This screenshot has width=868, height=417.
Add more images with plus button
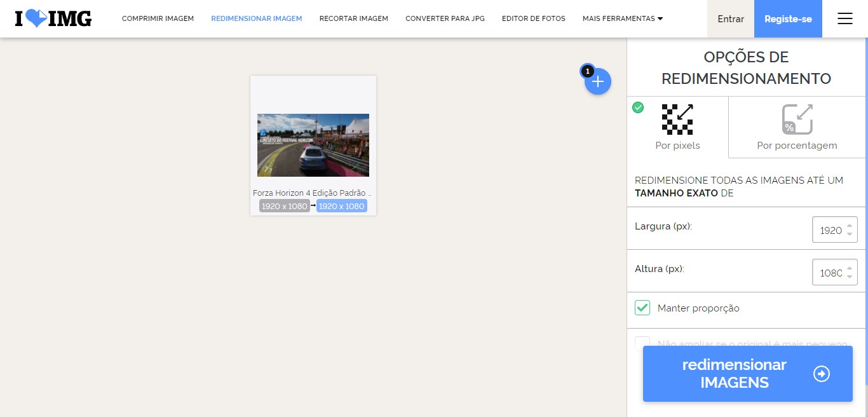click(598, 81)
